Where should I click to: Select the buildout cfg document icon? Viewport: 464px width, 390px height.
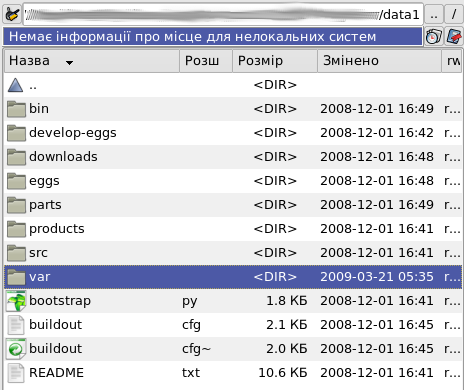[x=16, y=325]
